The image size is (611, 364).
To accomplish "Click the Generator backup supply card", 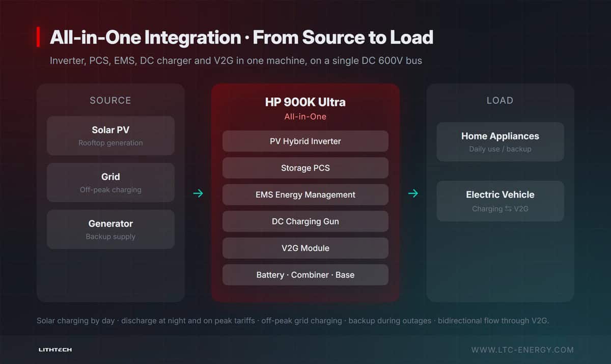I will click(110, 230).
